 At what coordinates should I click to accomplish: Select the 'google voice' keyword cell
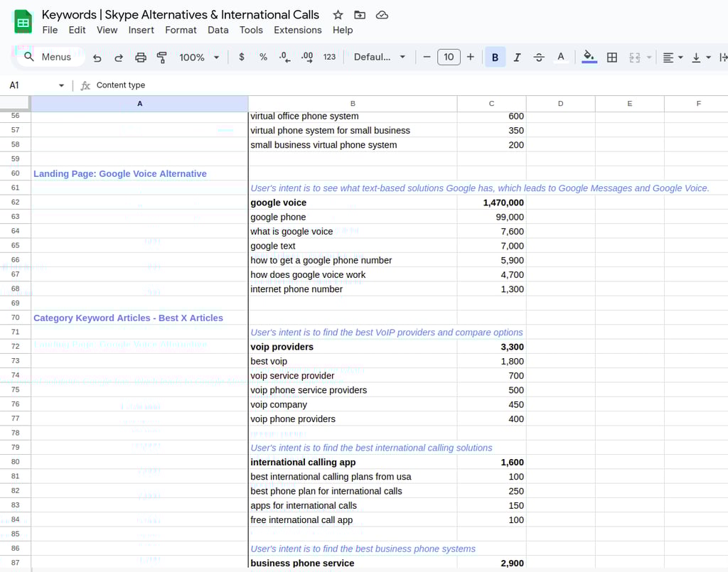[353, 203]
